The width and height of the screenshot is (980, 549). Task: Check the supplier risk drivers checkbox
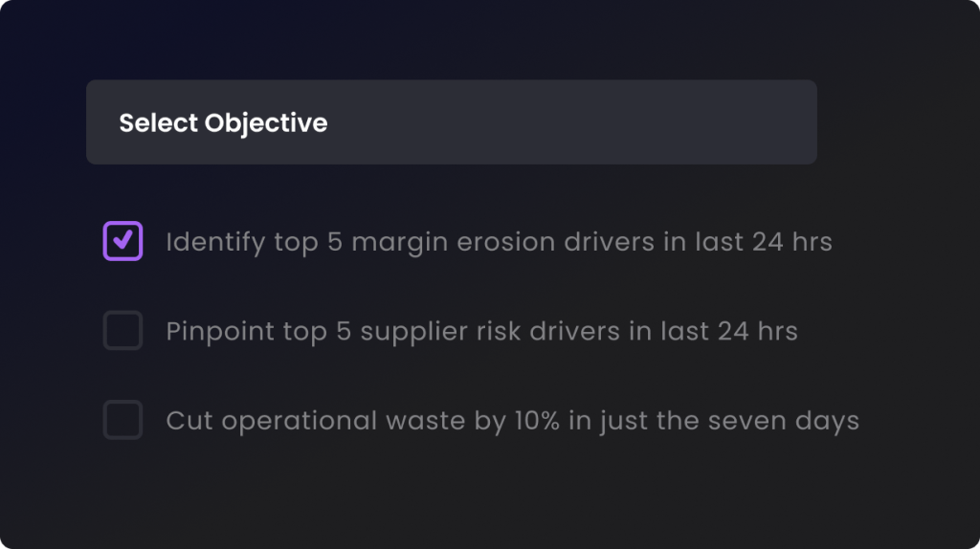pos(122,330)
